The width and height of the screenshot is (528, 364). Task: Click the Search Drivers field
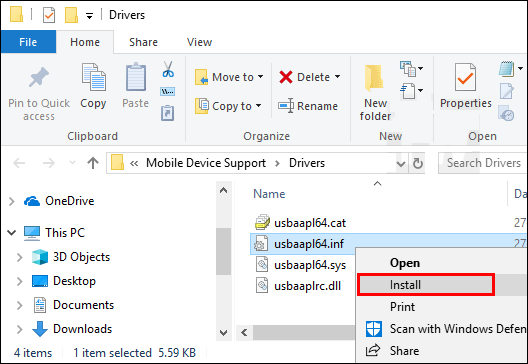pyautogui.click(x=483, y=163)
